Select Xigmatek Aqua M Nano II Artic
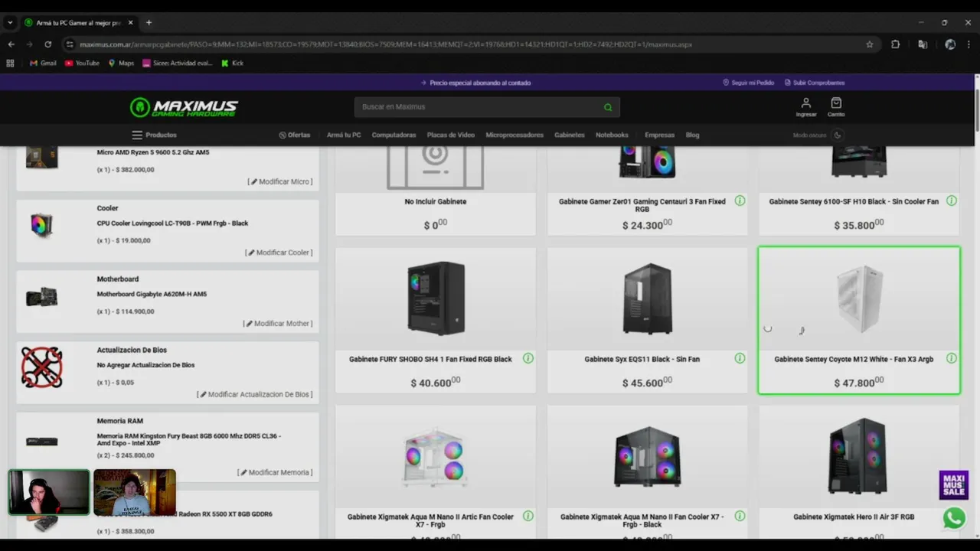The width and height of the screenshot is (980, 551). tap(436, 472)
